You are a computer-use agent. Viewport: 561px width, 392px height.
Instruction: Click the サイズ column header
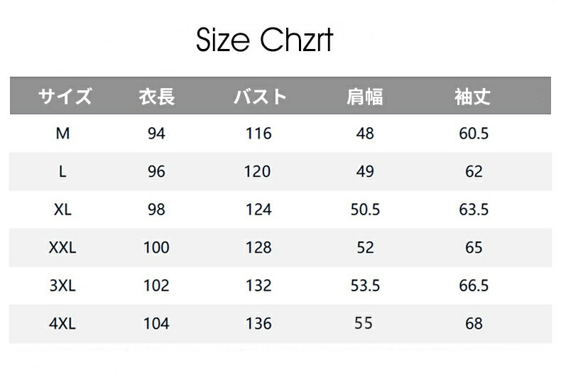pos(65,97)
